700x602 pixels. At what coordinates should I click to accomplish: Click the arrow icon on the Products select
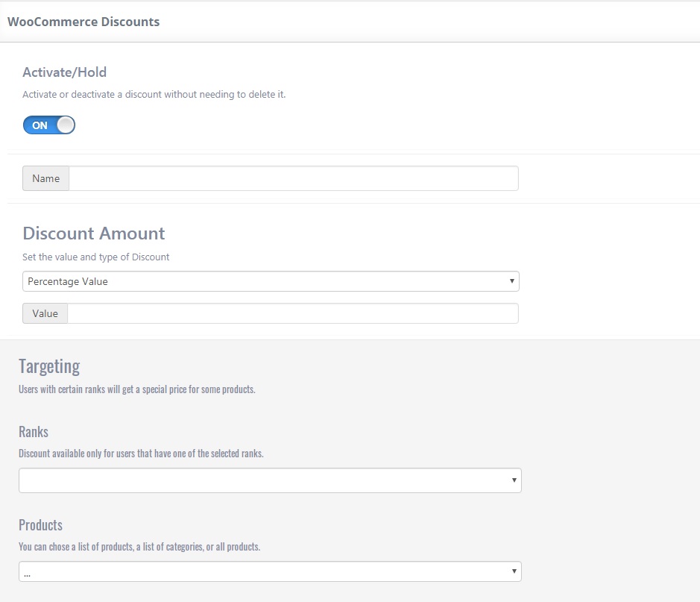514,571
